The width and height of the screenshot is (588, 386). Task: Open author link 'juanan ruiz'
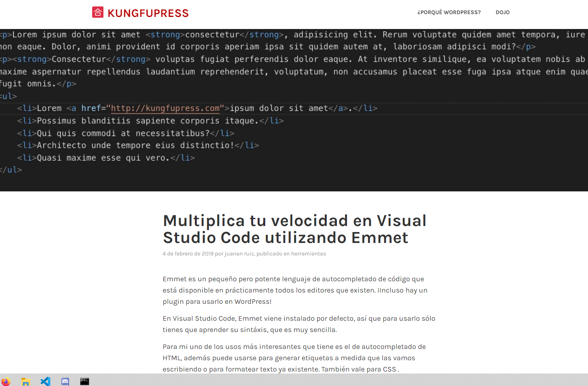[239, 254]
